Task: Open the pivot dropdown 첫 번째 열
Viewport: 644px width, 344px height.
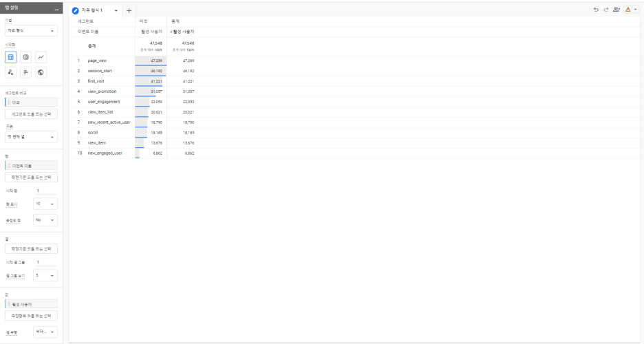Action: coord(31,137)
